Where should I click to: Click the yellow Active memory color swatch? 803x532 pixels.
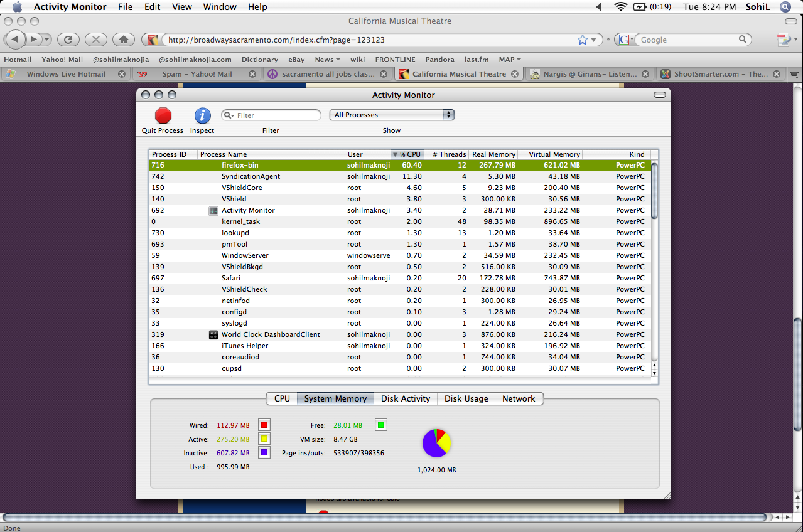tap(264, 439)
